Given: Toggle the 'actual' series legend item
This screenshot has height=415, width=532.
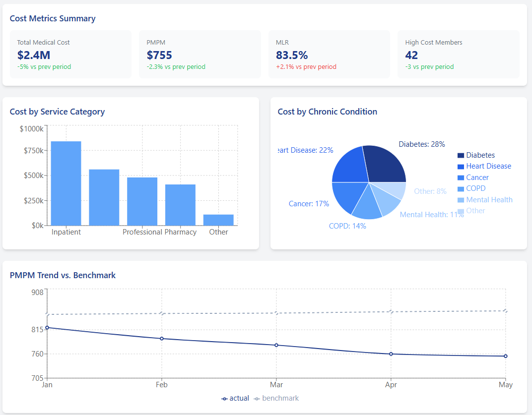Looking at the screenshot, I should click(x=235, y=398).
